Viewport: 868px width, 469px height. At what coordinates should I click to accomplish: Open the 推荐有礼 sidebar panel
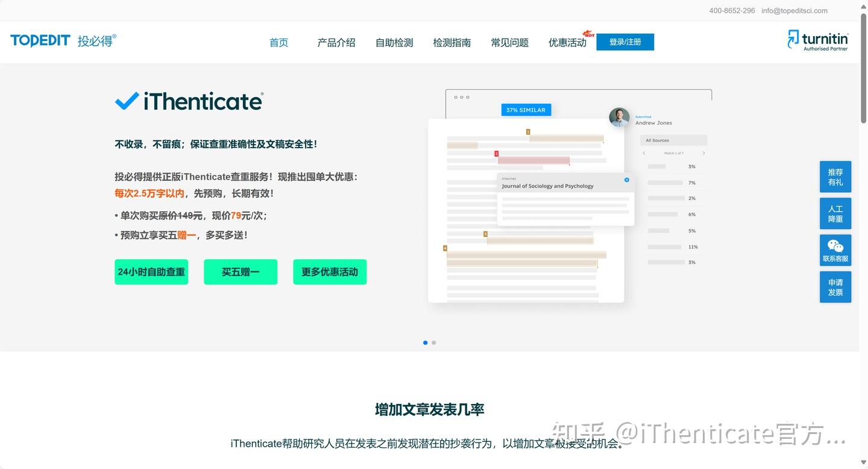click(x=835, y=177)
